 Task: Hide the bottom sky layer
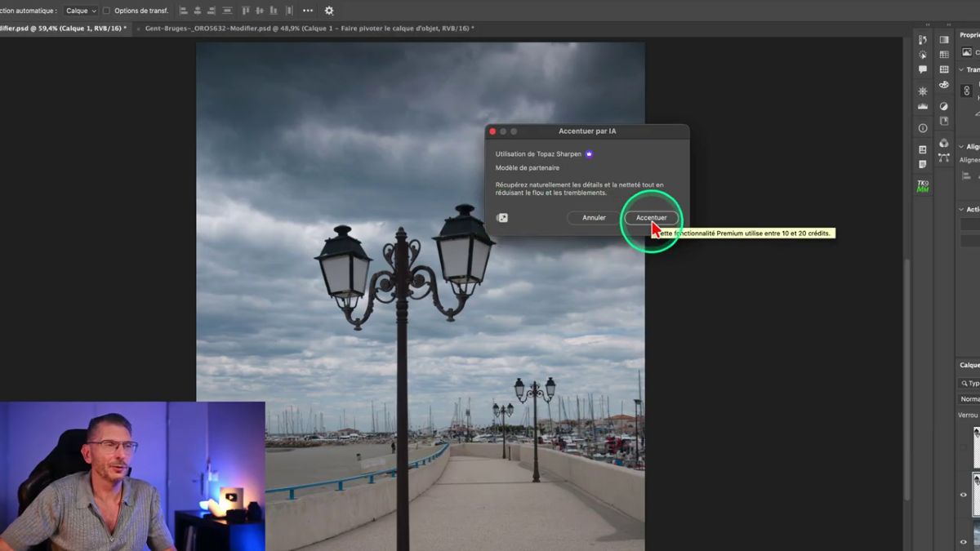point(963,541)
